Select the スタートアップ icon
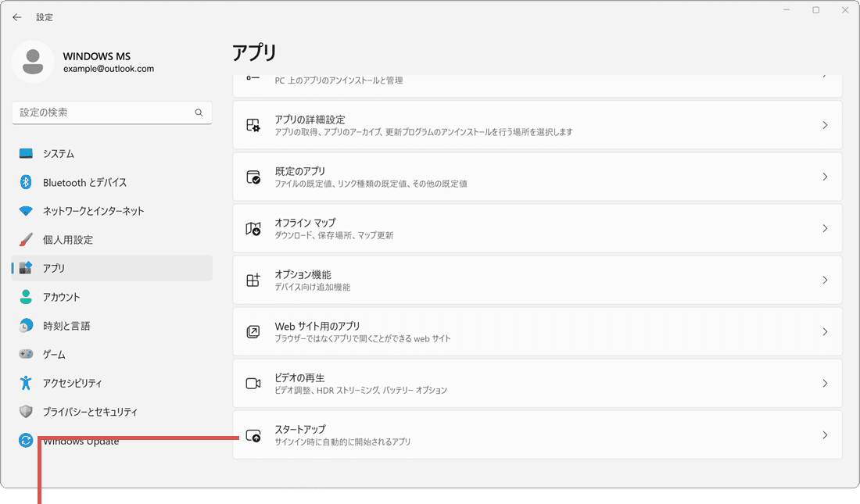Viewport: 860px width, 504px height. click(253, 434)
